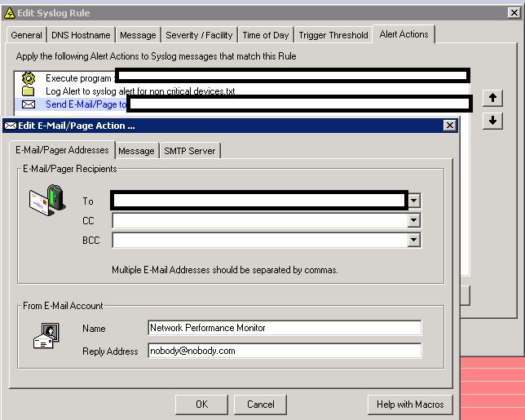
Task: Open the Message tab in Edit Syslog Rule
Action: [138, 35]
